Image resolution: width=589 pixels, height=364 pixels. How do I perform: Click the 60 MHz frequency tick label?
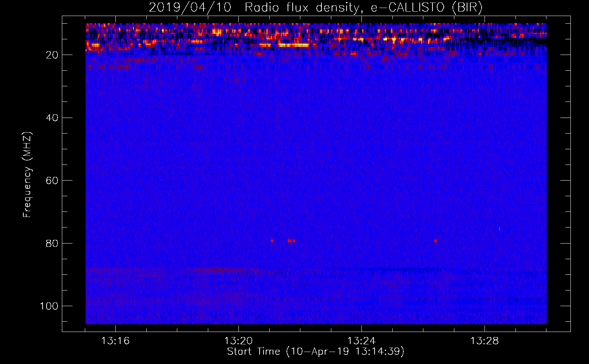coord(52,181)
